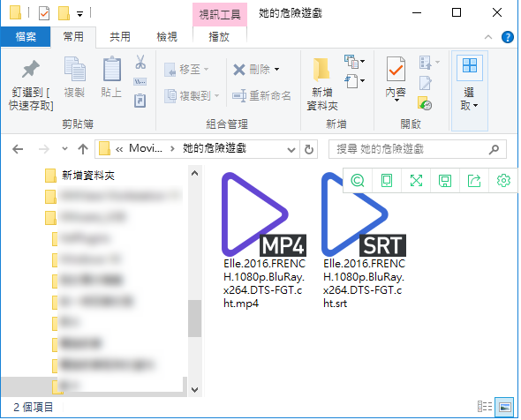
Task: Select the Elle.2016 MP4 video file
Action: coord(264,241)
